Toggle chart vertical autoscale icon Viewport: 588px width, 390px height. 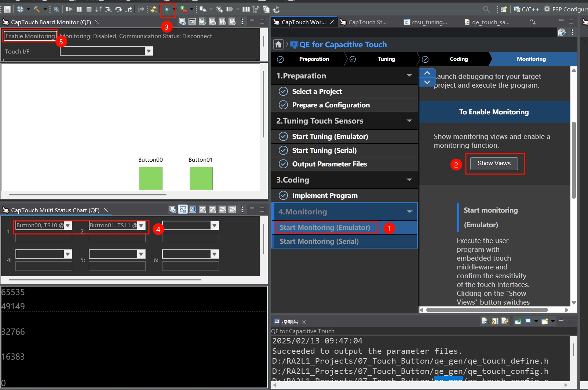pyautogui.click(x=193, y=209)
